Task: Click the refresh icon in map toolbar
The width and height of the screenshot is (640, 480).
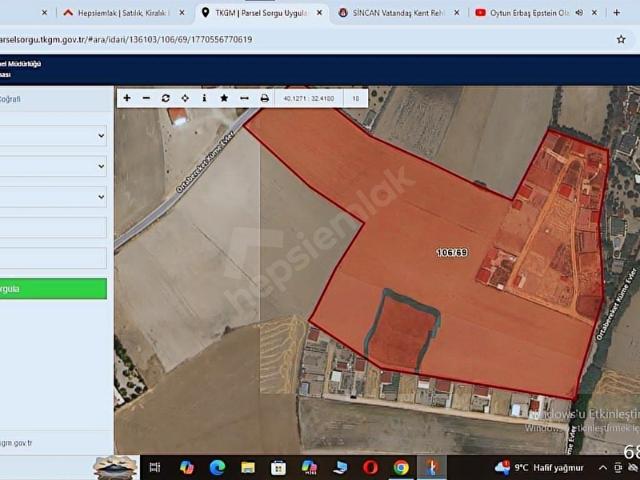Action: pos(166,98)
